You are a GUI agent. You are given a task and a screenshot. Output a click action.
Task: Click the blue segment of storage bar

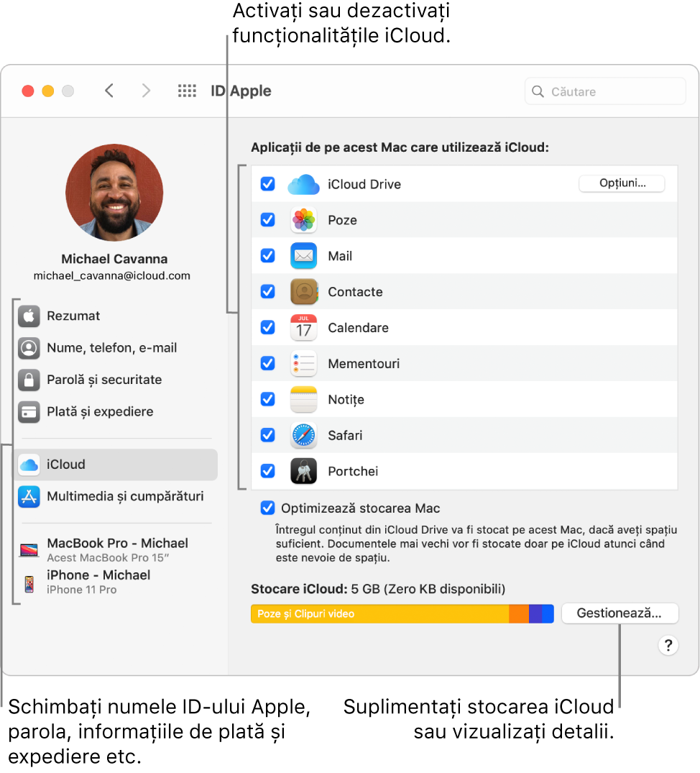pos(548,614)
